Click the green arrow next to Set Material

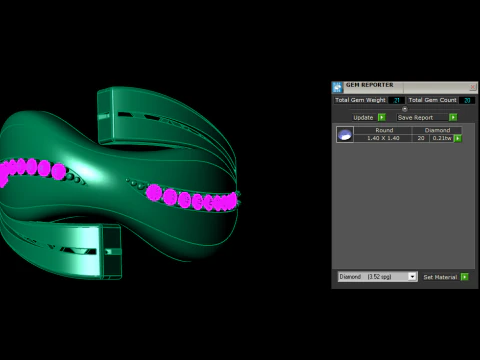tap(465, 277)
